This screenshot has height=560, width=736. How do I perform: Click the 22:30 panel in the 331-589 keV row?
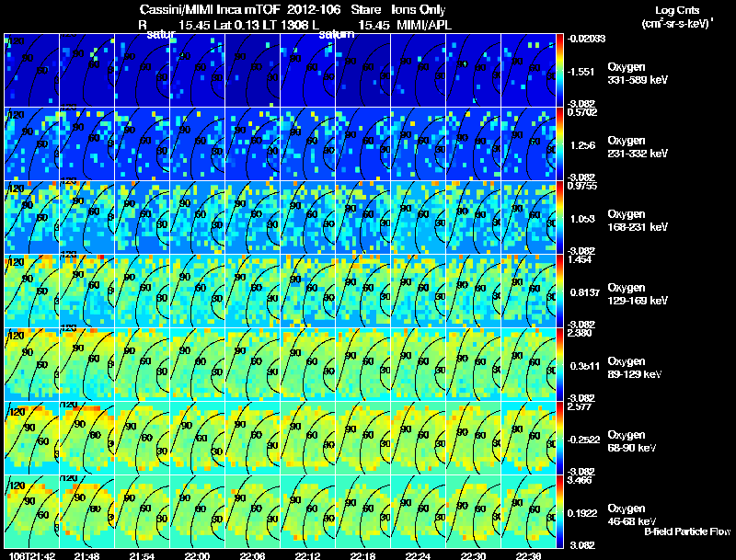pyautogui.click(x=474, y=71)
